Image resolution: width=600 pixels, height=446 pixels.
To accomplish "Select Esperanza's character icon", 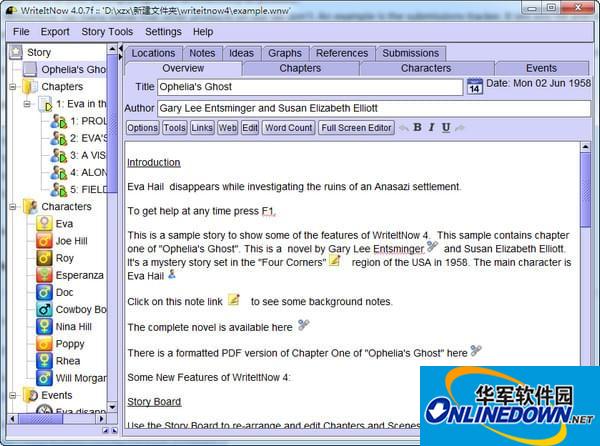I will [x=44, y=275].
